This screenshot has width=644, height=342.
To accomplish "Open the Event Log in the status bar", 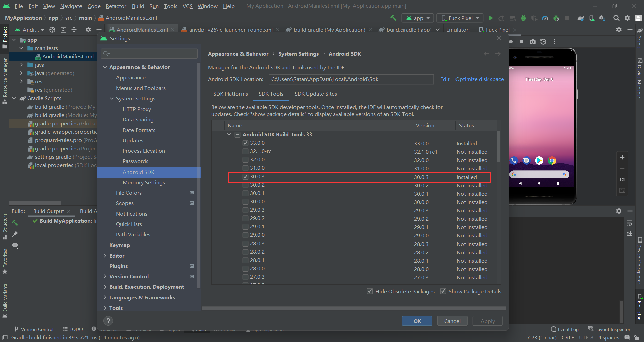I will click(x=565, y=329).
